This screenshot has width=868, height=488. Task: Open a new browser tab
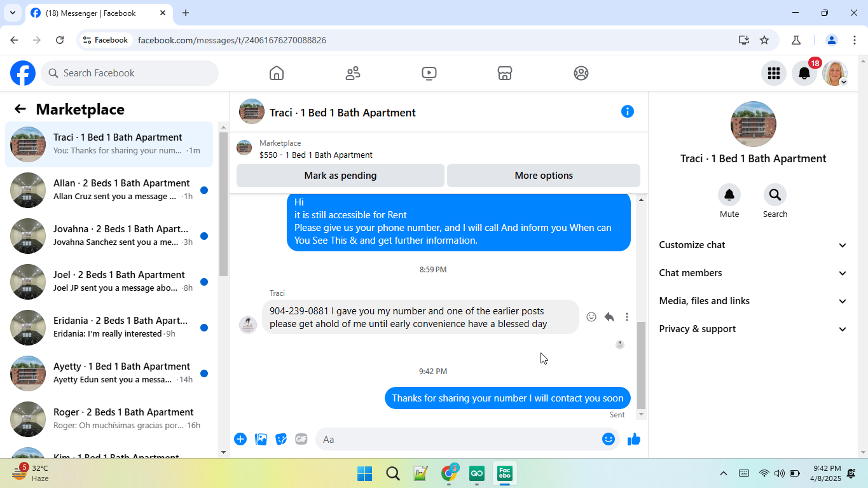click(x=186, y=13)
